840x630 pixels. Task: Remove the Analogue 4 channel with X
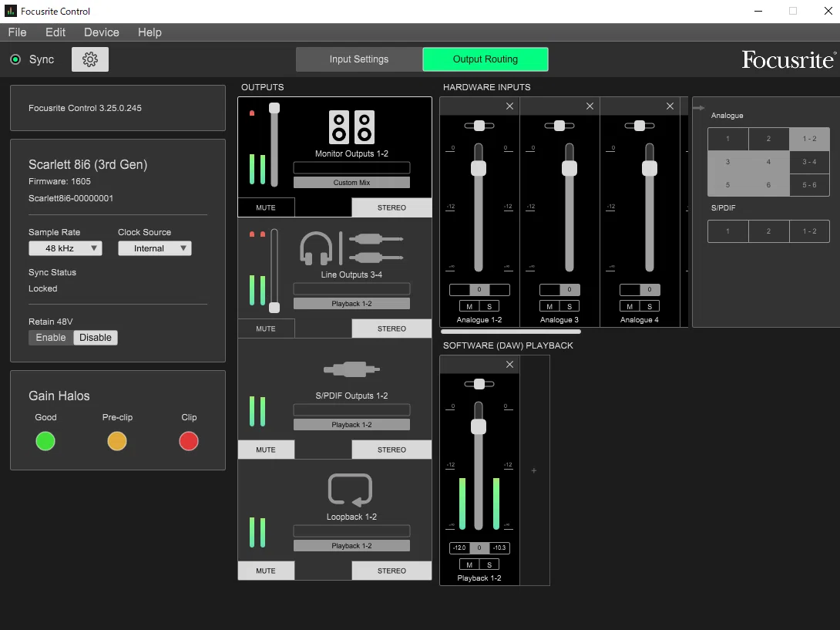click(x=670, y=106)
